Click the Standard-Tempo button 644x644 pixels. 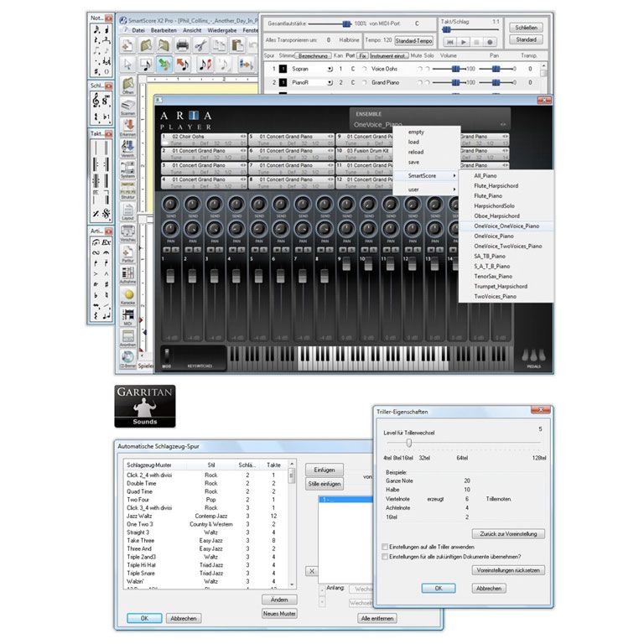[413, 40]
